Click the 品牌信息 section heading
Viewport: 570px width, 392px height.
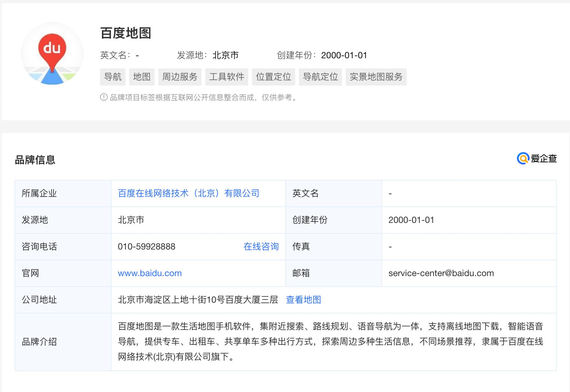(x=35, y=160)
